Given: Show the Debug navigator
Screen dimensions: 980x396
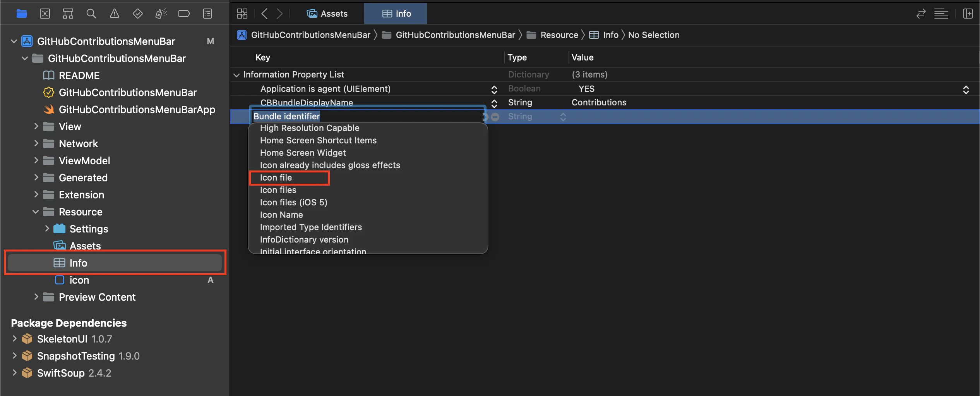Looking at the screenshot, I should [161, 14].
